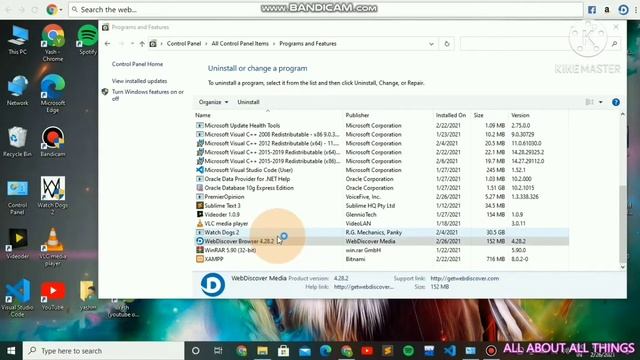Open Mail app from taskbar
Screen dimensions: 640x360
point(304,351)
